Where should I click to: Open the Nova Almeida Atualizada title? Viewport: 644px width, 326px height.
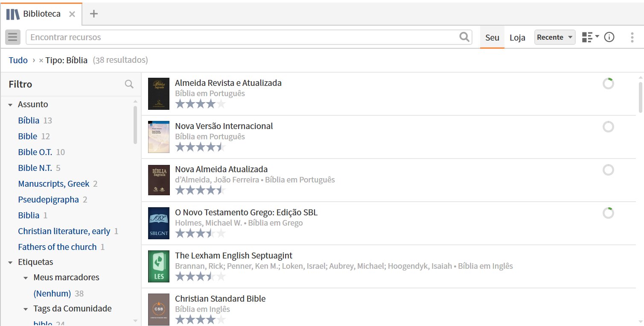pos(221,169)
